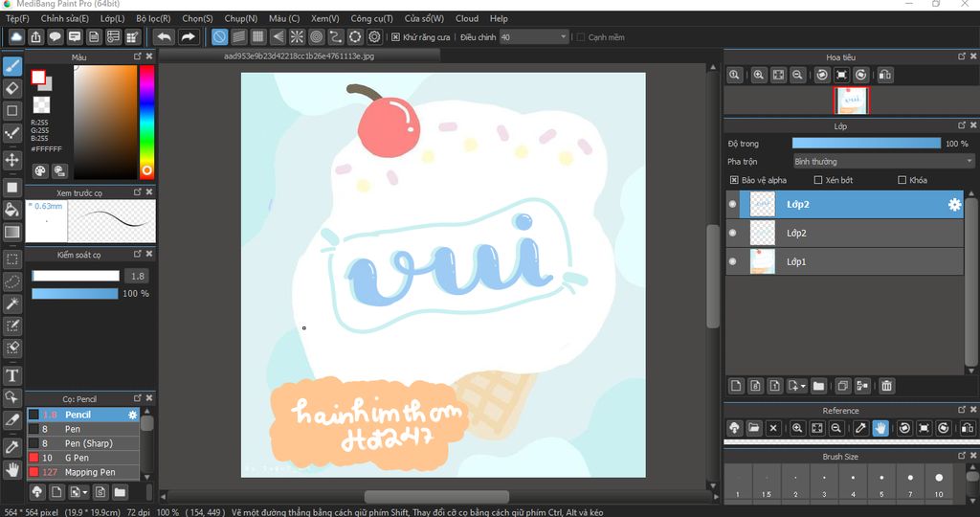Image resolution: width=980 pixels, height=517 pixels.
Task: Toggle the Khử răng cưa checkbox
Action: 395,37
